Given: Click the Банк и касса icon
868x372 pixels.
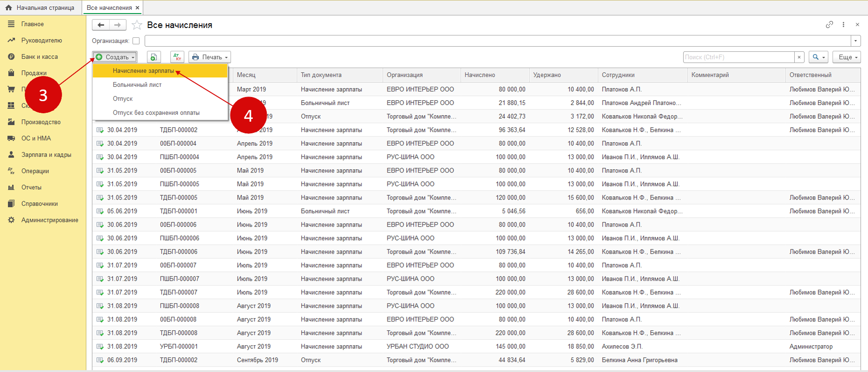Looking at the screenshot, I should tap(11, 56).
